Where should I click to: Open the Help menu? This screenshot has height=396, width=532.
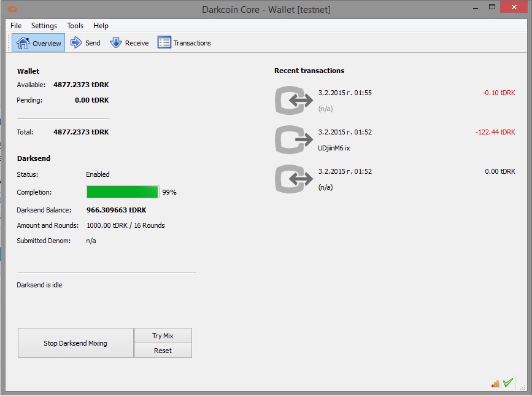click(101, 26)
